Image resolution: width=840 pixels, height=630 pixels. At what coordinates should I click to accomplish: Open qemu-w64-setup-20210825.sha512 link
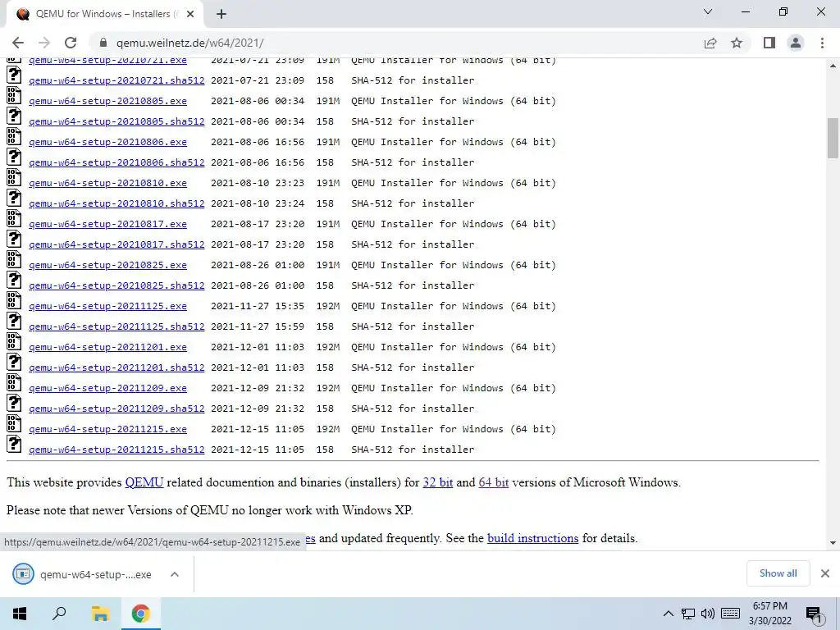click(x=116, y=285)
